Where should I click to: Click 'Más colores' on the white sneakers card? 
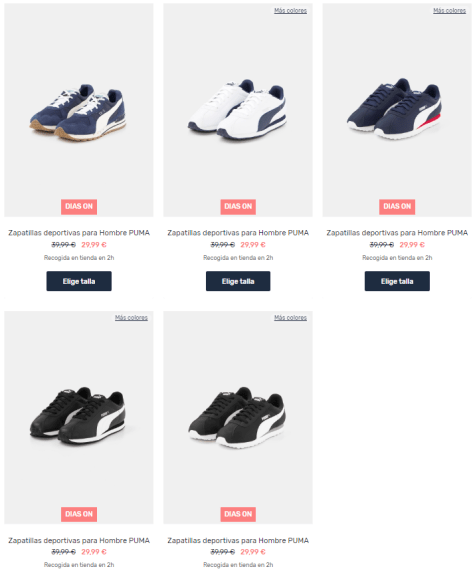tap(290, 11)
